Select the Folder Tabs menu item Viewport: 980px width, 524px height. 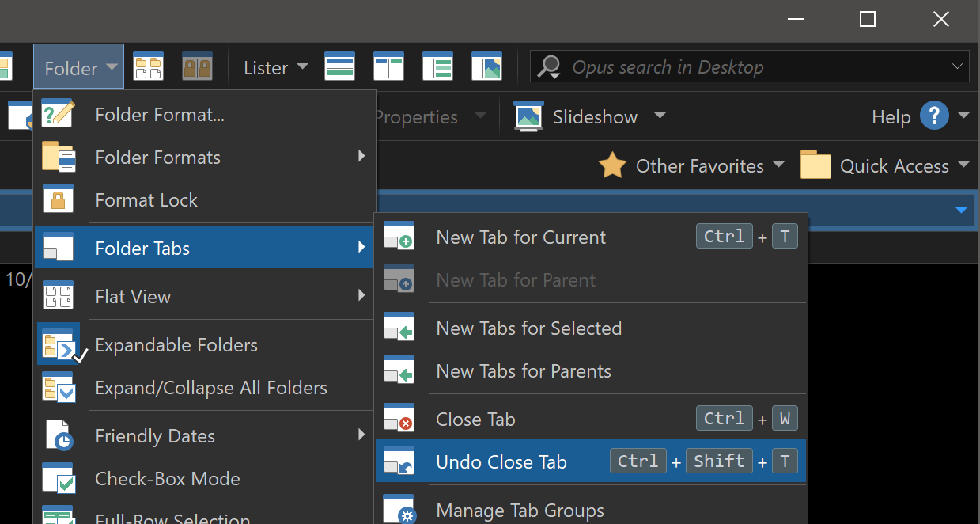point(205,248)
